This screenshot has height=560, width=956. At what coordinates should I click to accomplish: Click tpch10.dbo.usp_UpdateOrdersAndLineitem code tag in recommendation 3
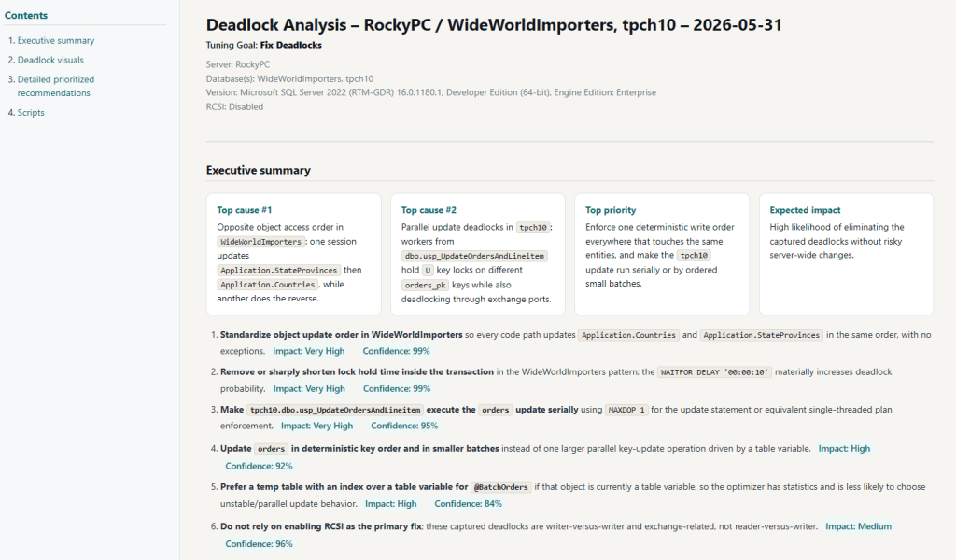[335, 410]
